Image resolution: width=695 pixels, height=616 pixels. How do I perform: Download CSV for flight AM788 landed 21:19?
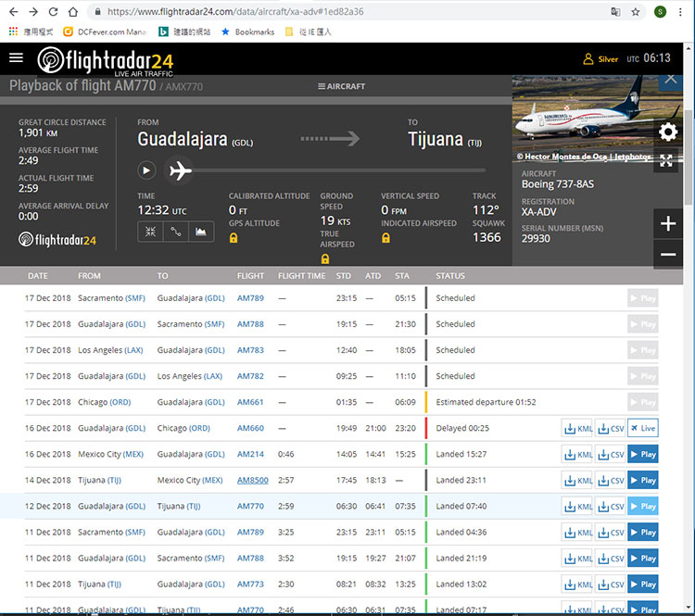click(611, 559)
